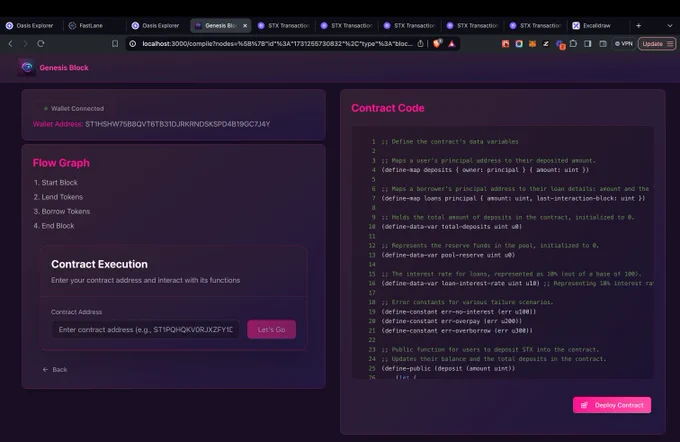Click the Back arrow icon
Screen dimensions: 680x442
45,370
